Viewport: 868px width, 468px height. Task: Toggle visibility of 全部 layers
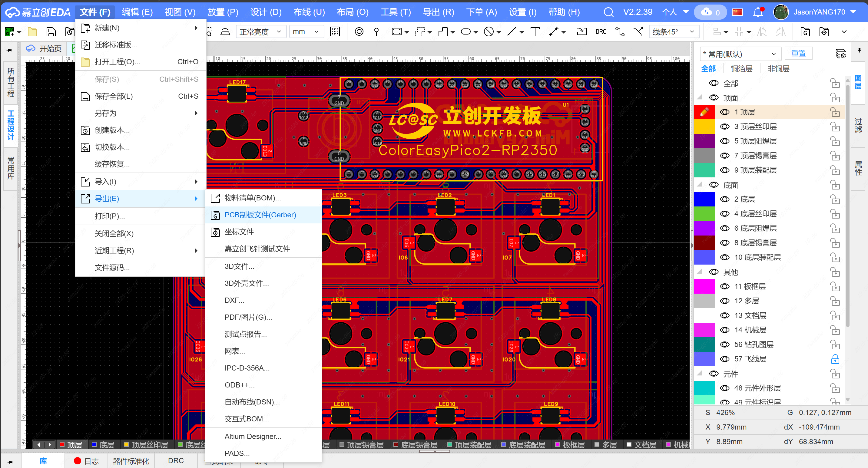(713, 83)
